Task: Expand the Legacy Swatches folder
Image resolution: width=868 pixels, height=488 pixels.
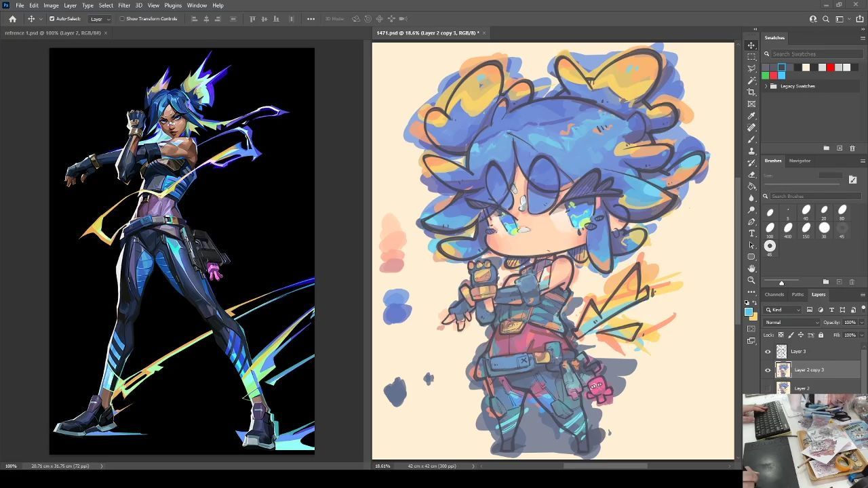Action: (x=766, y=86)
